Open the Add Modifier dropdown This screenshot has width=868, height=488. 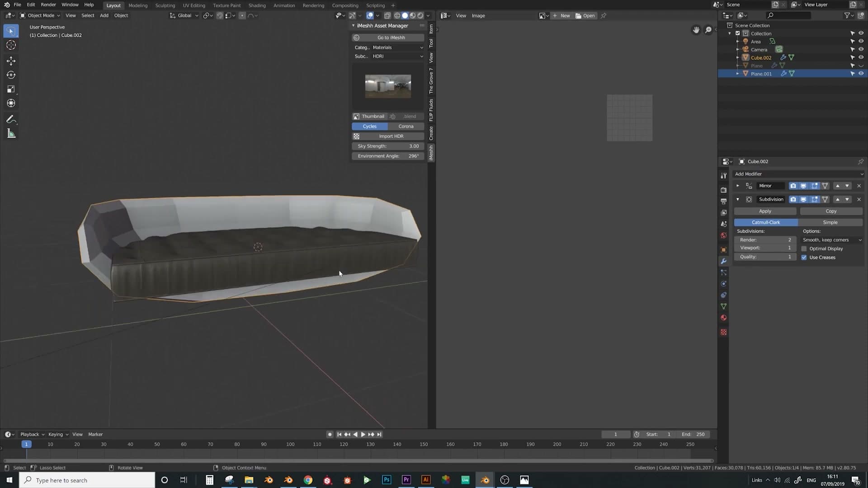pos(798,174)
